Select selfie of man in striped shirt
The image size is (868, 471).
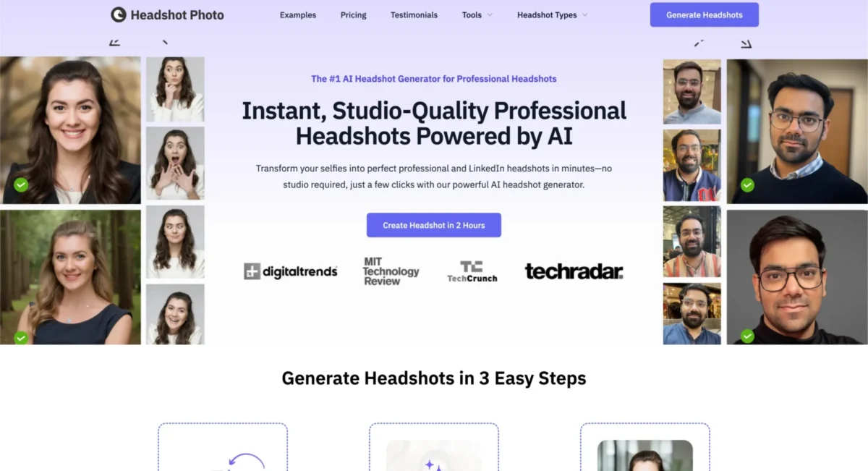[692, 242]
